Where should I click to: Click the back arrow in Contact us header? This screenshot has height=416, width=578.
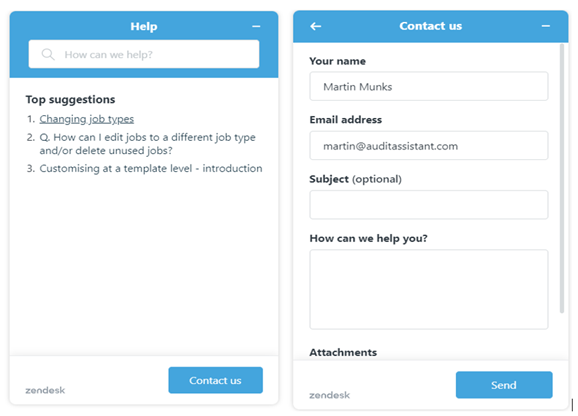pyautogui.click(x=315, y=26)
